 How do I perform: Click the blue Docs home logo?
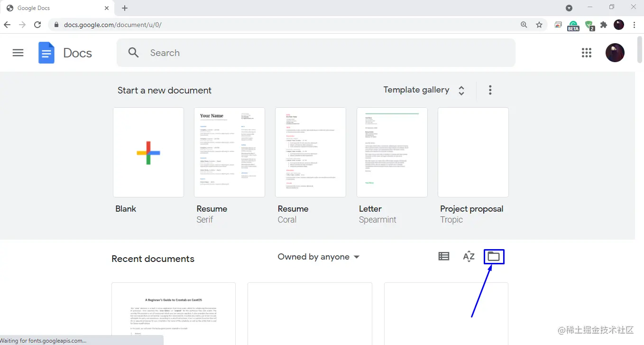pyautogui.click(x=46, y=53)
